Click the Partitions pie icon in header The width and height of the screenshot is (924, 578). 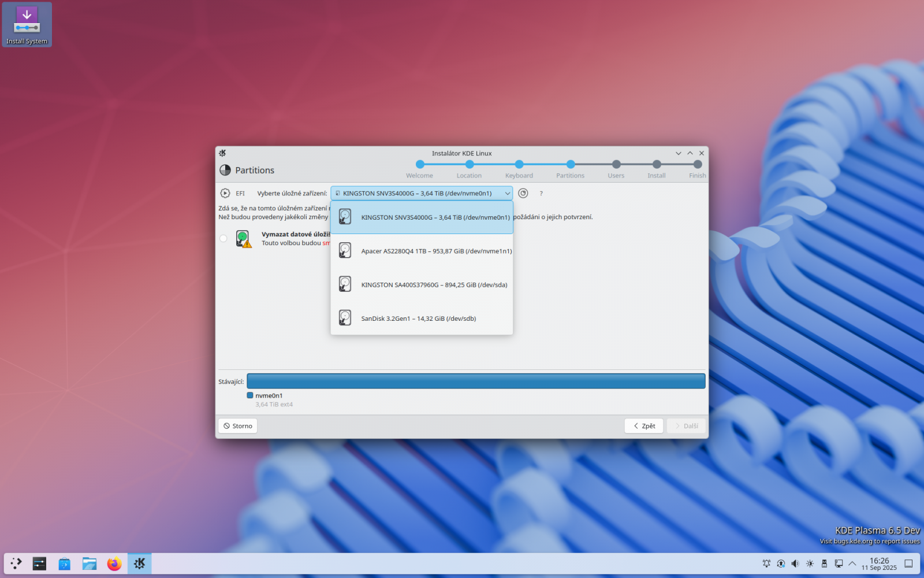pos(225,170)
